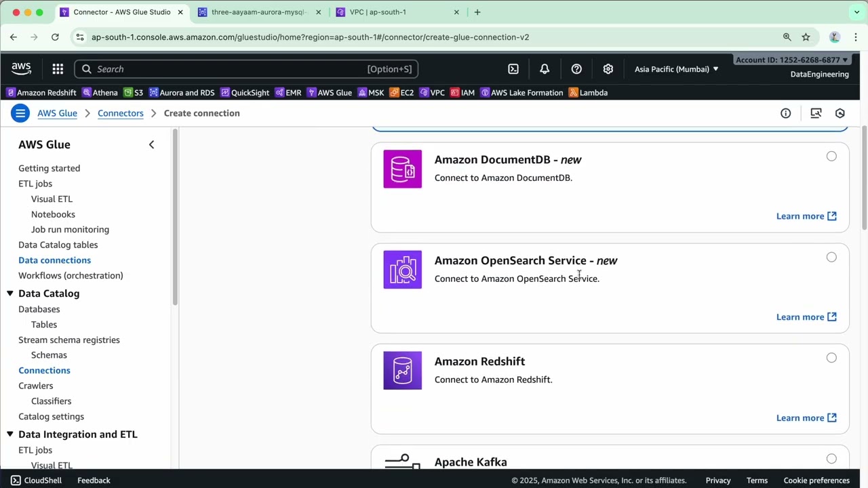Image resolution: width=868 pixels, height=488 pixels.
Task: Click the hexagon icon at the breadcrumb bar's end
Action: pos(840,113)
